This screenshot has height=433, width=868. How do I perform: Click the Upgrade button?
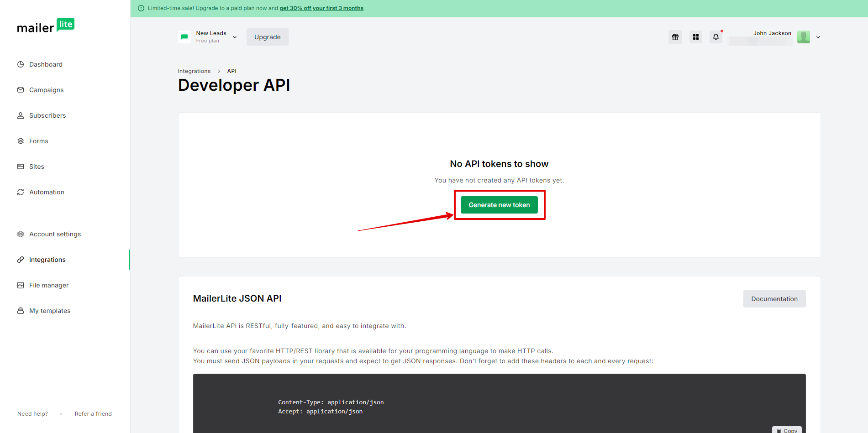[268, 37]
